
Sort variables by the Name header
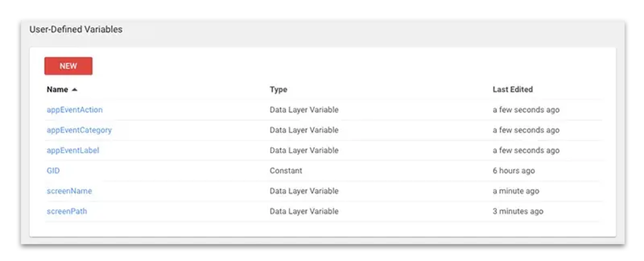57,90
